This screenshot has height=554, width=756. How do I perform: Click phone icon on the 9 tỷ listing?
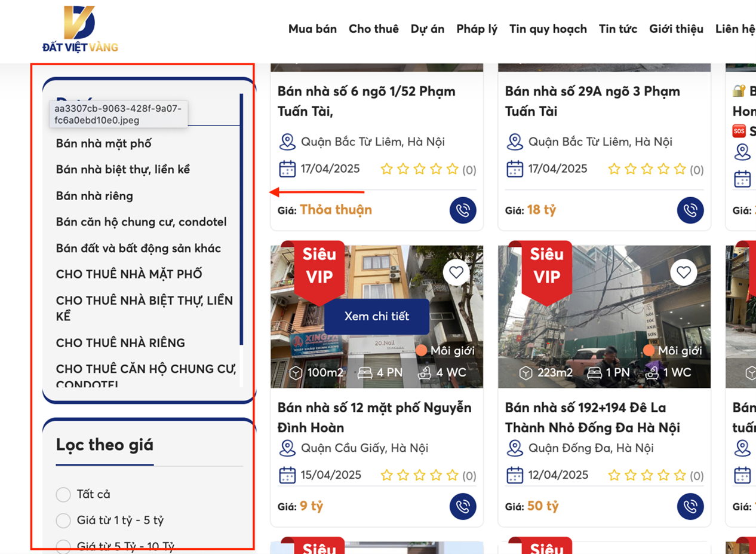point(463,507)
